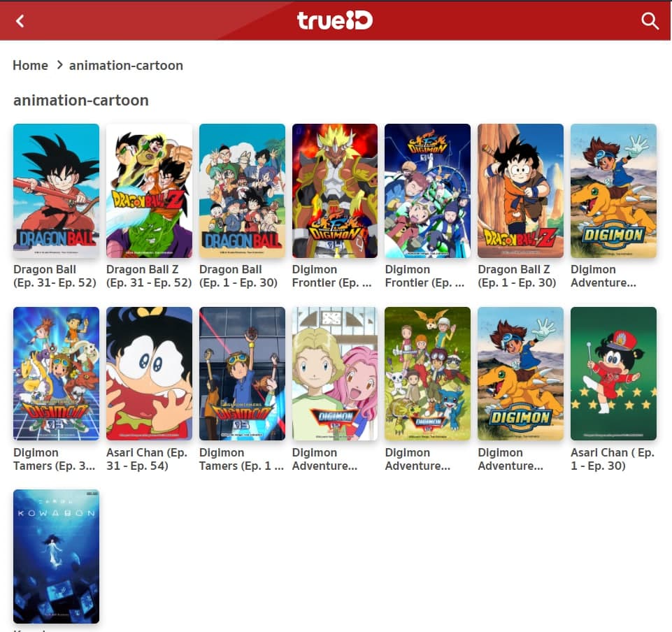The width and height of the screenshot is (672, 632).
Task: Click the Asari Chan (Ep. 1 - Ep. 30) title text
Action: click(x=612, y=459)
